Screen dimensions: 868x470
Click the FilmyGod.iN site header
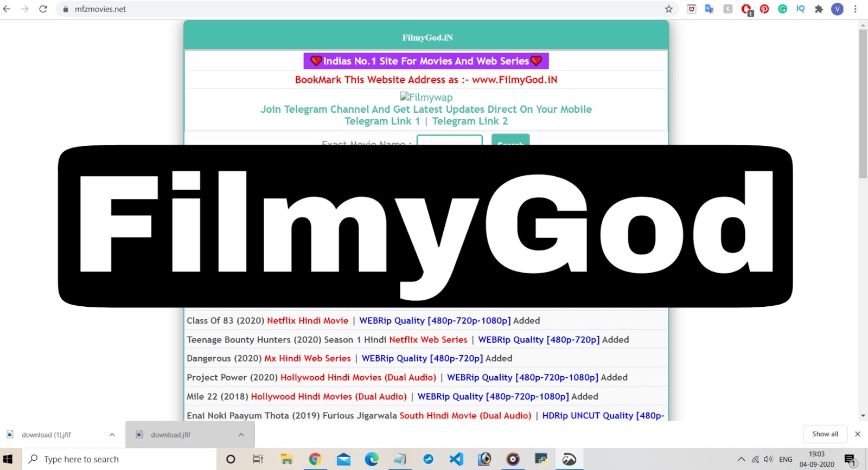tap(427, 37)
